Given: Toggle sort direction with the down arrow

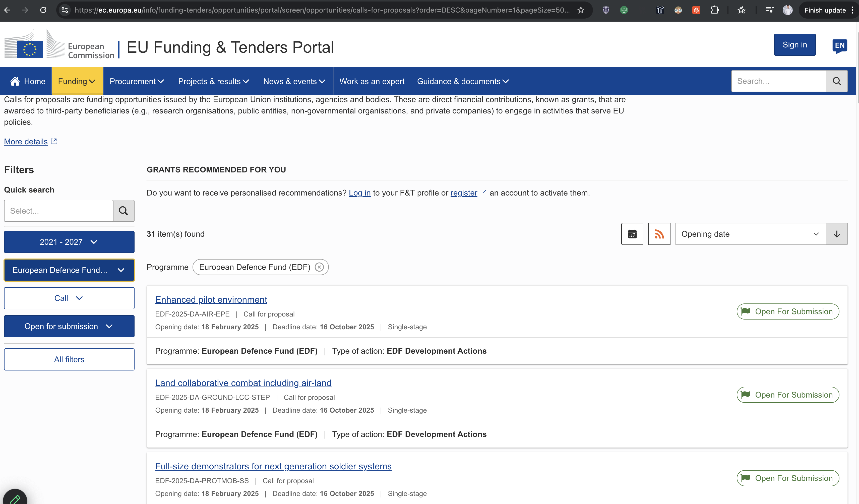Looking at the screenshot, I should [837, 234].
